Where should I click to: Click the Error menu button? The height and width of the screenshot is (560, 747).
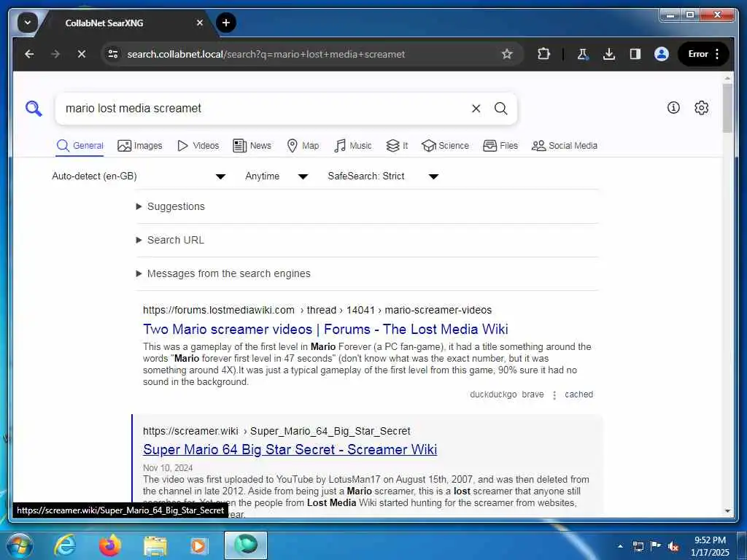[x=704, y=54]
